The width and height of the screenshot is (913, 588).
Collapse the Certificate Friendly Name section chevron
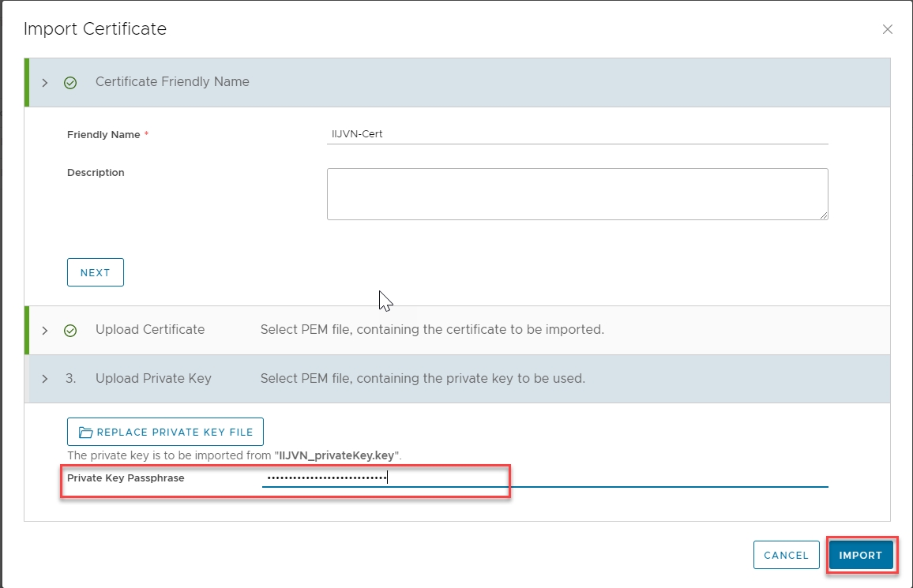click(45, 82)
